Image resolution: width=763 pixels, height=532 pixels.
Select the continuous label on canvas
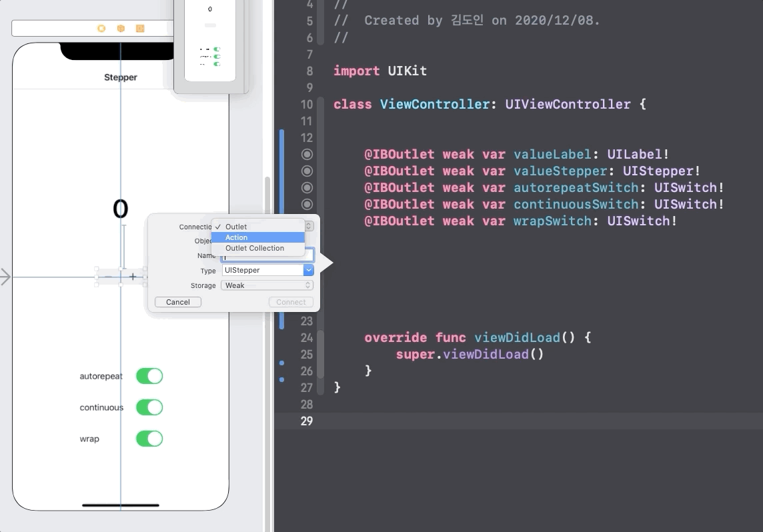[101, 407]
